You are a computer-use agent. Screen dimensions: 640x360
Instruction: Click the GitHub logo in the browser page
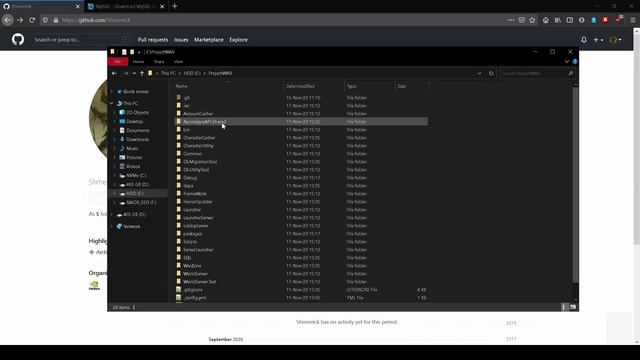(18, 40)
